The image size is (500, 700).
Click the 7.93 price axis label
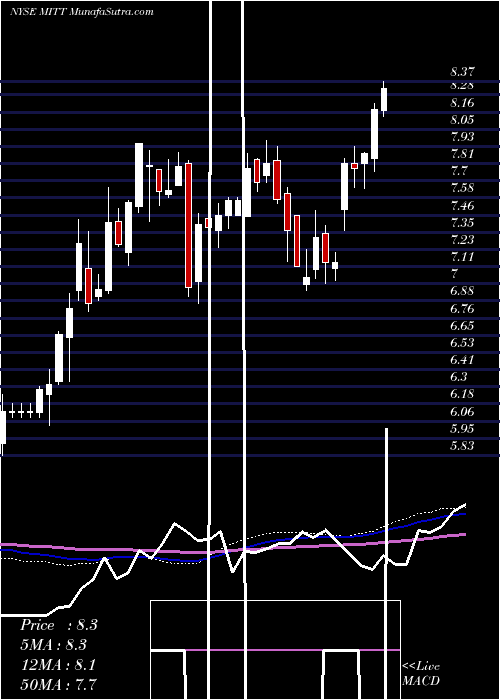[x=462, y=137]
